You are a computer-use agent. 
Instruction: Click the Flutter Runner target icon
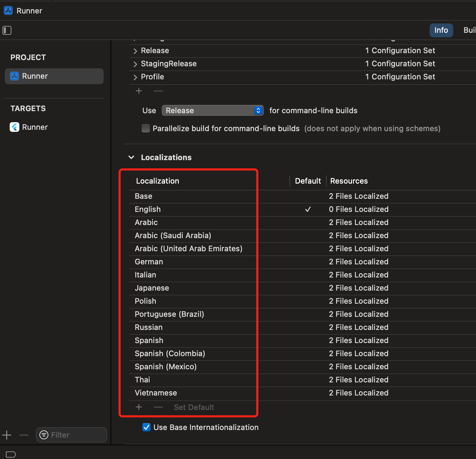(x=15, y=127)
